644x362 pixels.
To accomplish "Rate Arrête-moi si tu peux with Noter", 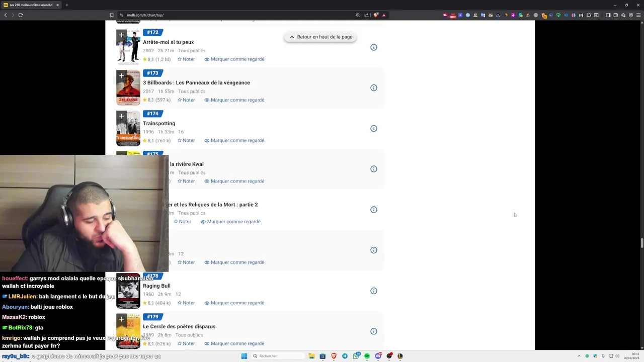I will pyautogui.click(x=186, y=59).
